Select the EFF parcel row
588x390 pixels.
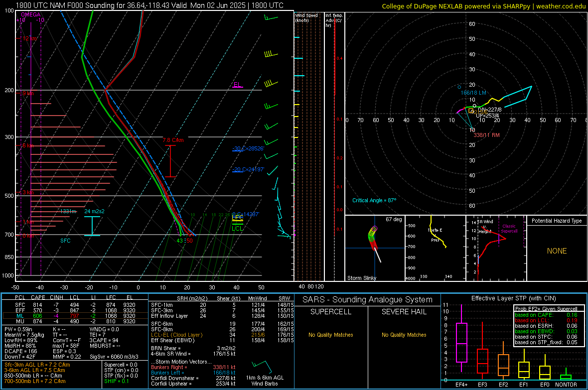75,310
